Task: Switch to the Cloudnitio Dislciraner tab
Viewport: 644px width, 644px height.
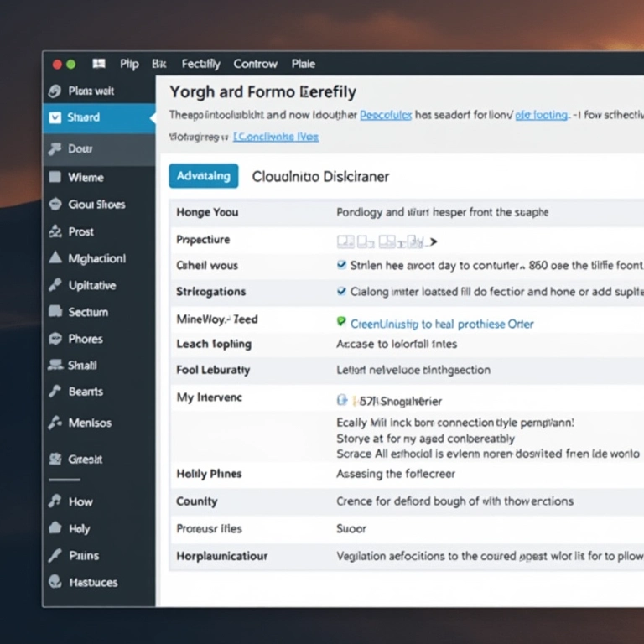Action: click(320, 177)
